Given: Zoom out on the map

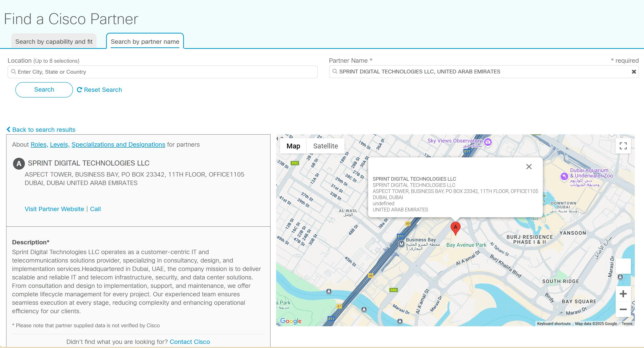Looking at the screenshot, I should pyautogui.click(x=623, y=309).
